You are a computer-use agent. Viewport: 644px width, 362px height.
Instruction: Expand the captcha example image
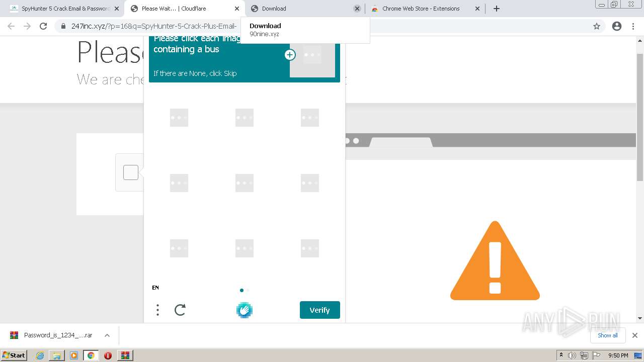coord(290,55)
